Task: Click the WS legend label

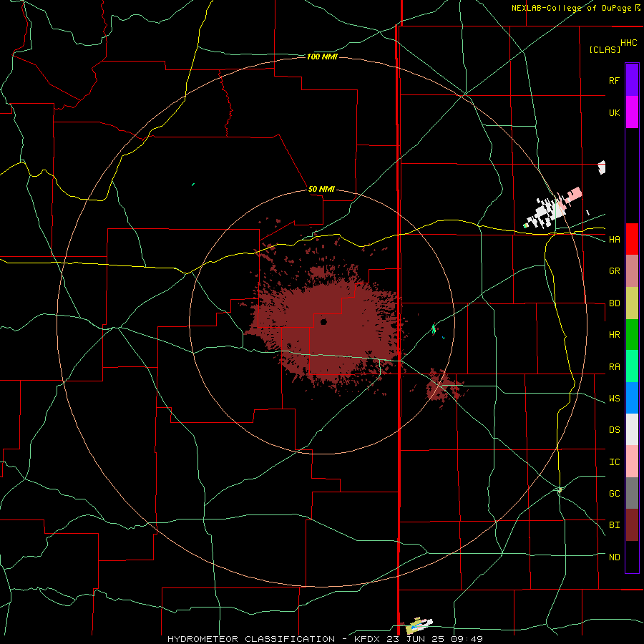Action: (x=614, y=399)
